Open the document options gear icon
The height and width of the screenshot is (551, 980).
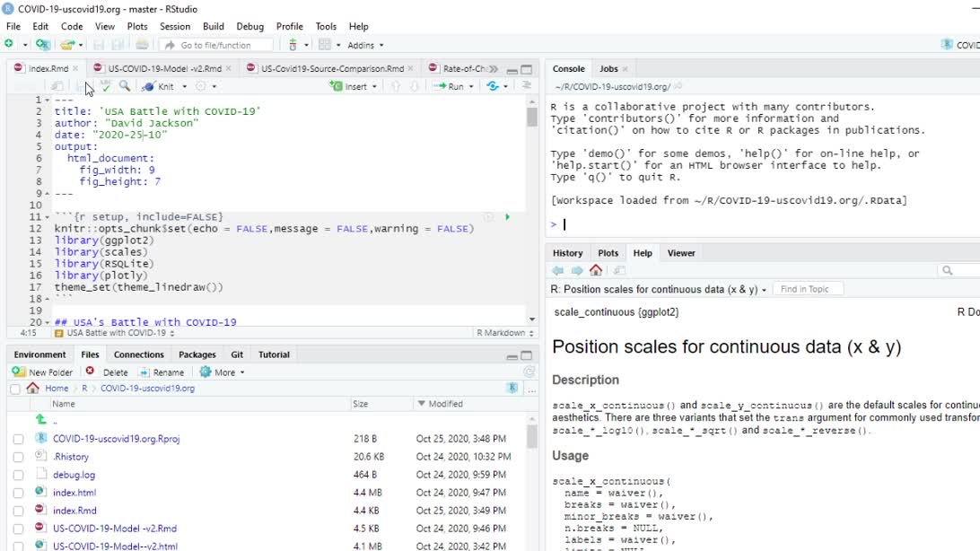pos(201,86)
